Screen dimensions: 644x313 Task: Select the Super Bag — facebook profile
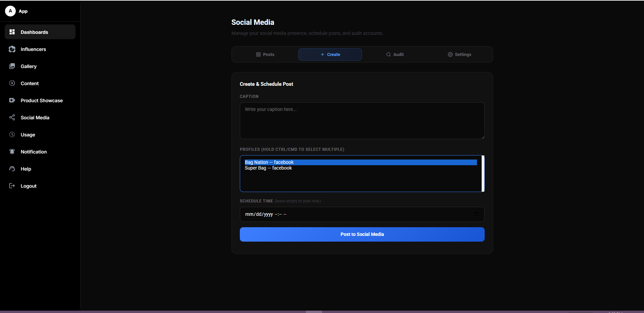point(361,168)
